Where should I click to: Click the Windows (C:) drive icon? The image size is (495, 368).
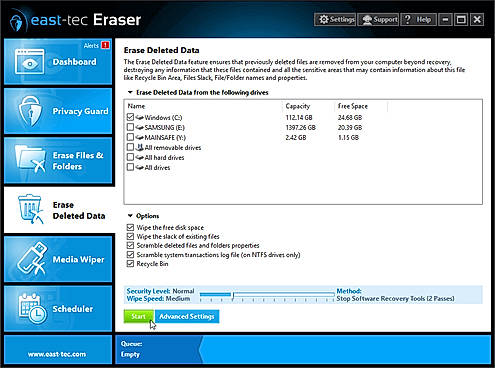coord(140,117)
